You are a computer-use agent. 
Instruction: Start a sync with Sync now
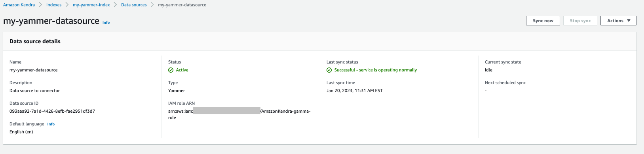point(543,21)
